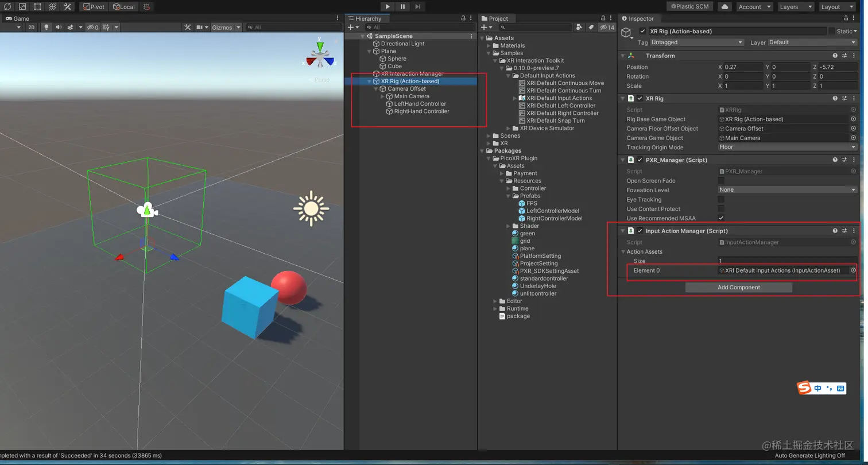868x465 pixels.
Task: Collapse Transform component foldout
Action: [x=623, y=56]
